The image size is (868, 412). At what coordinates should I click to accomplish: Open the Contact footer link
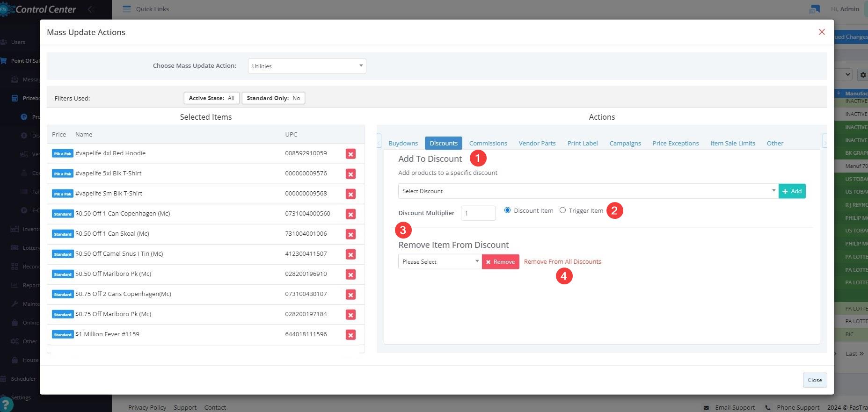(x=215, y=407)
